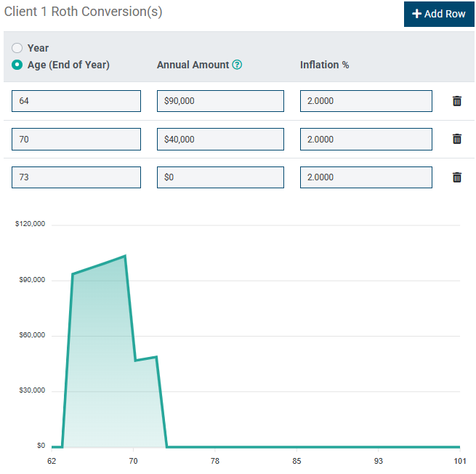Delete the age 70 conversion row

pyautogui.click(x=457, y=139)
